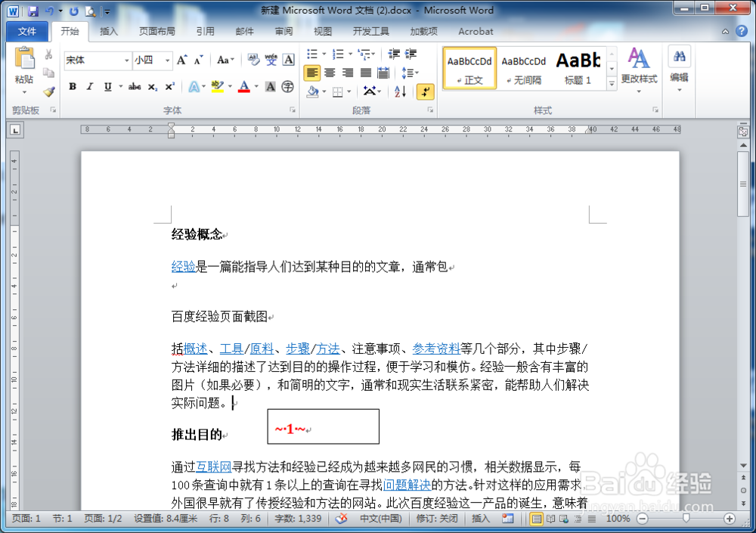Click the Align Right icon
The width and height of the screenshot is (756, 533).
click(348, 73)
